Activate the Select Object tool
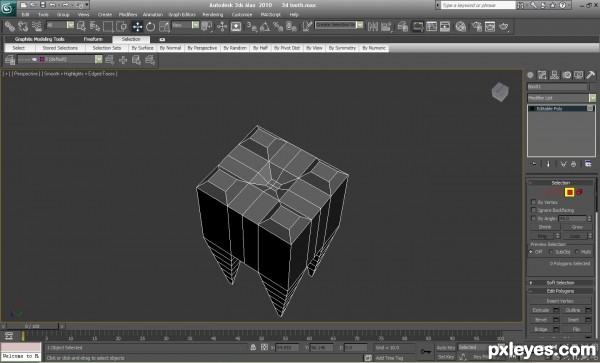 coord(81,26)
